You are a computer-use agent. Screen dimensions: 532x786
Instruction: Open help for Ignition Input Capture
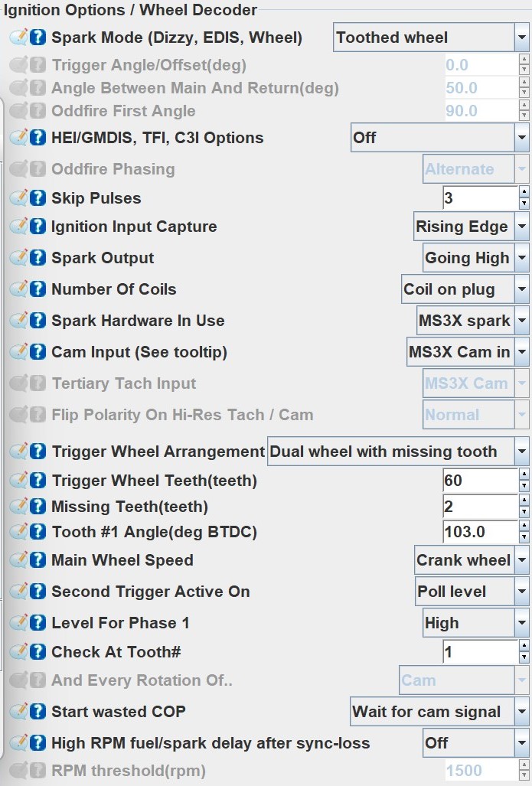[x=38, y=227]
